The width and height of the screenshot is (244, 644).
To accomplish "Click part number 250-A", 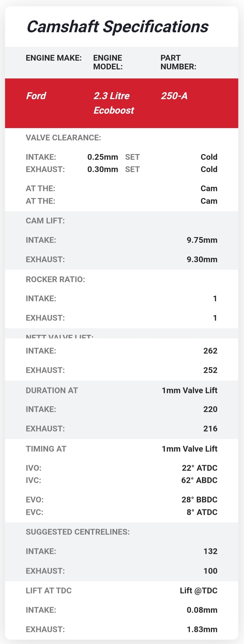I will (174, 96).
